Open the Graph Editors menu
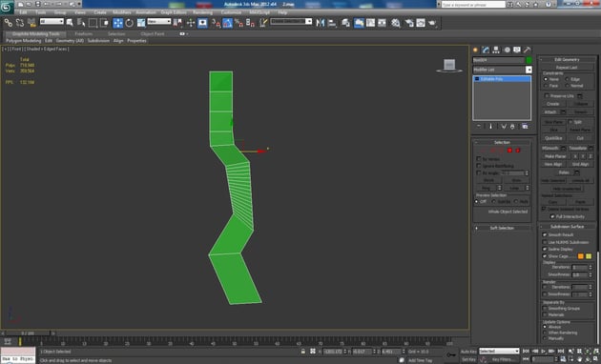601x364 pixels. (x=174, y=12)
